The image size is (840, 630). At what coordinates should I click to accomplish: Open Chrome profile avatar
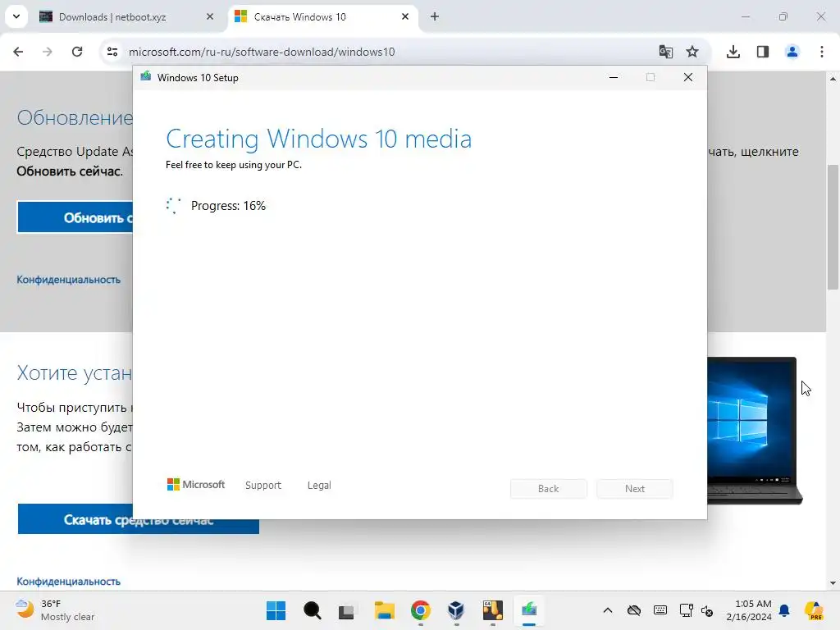tap(792, 52)
